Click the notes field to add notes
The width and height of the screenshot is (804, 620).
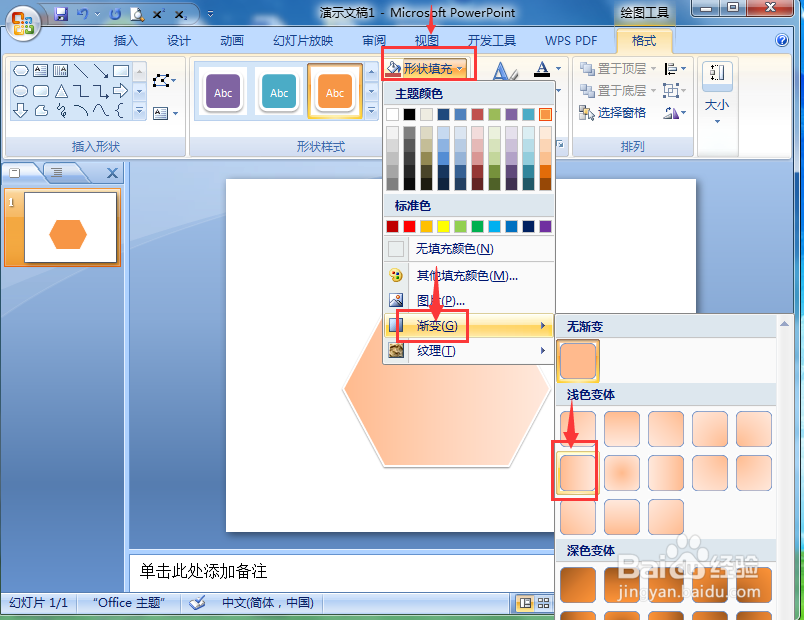coord(341,572)
